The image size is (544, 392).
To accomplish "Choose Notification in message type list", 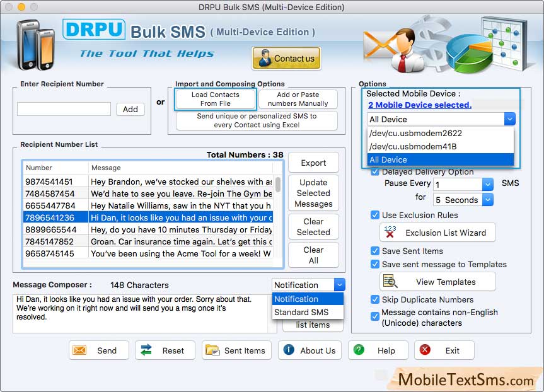I will click(x=308, y=299).
